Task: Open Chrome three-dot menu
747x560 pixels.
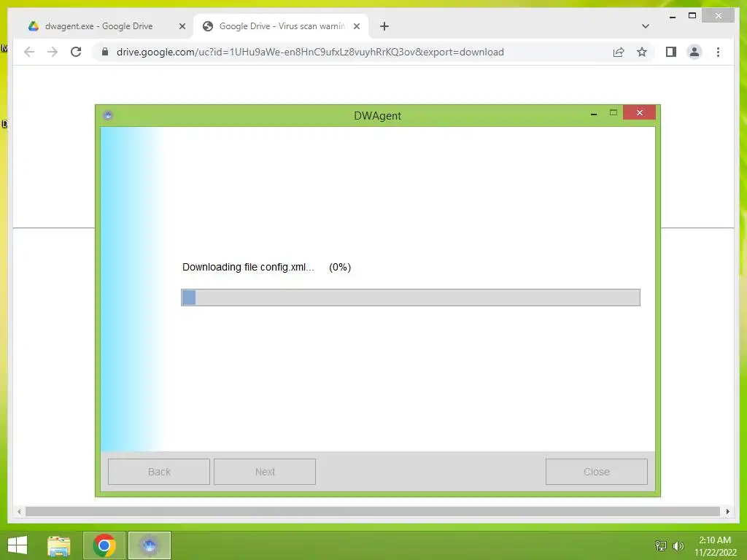Action: [x=718, y=52]
